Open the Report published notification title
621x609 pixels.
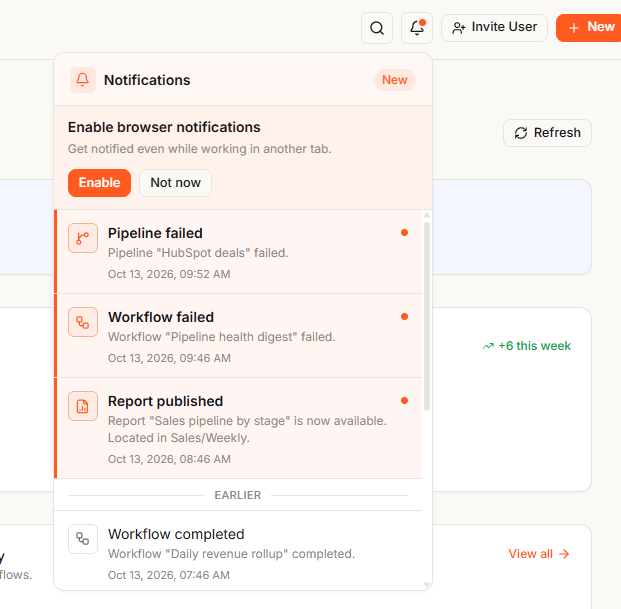pyautogui.click(x=166, y=401)
